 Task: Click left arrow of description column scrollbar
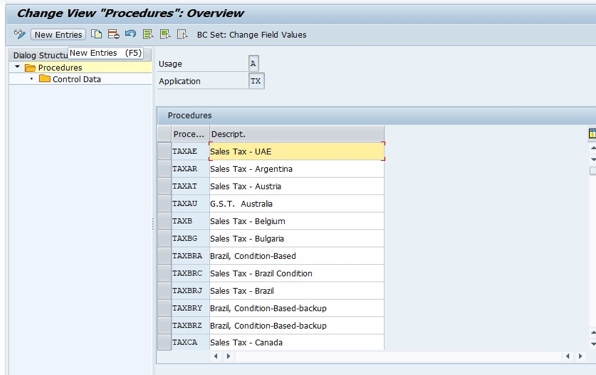tap(216, 356)
